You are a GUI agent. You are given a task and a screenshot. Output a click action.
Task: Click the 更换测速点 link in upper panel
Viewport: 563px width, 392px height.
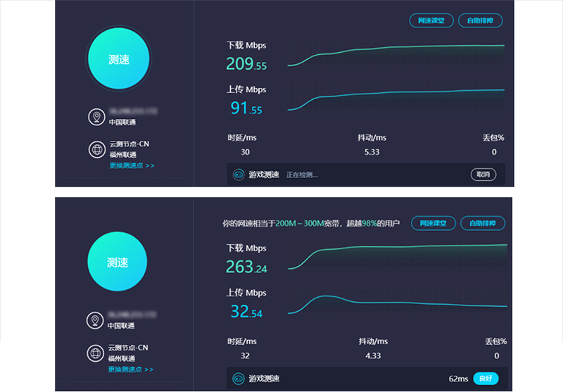[x=132, y=165]
